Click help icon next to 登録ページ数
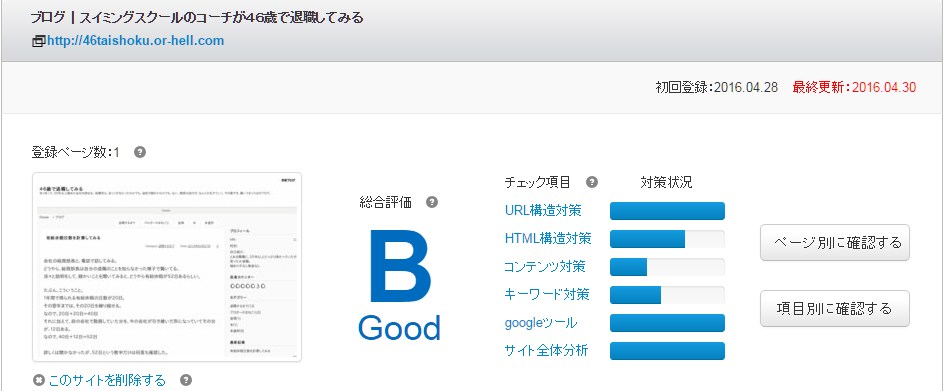This screenshot has width=944, height=391. (140, 152)
